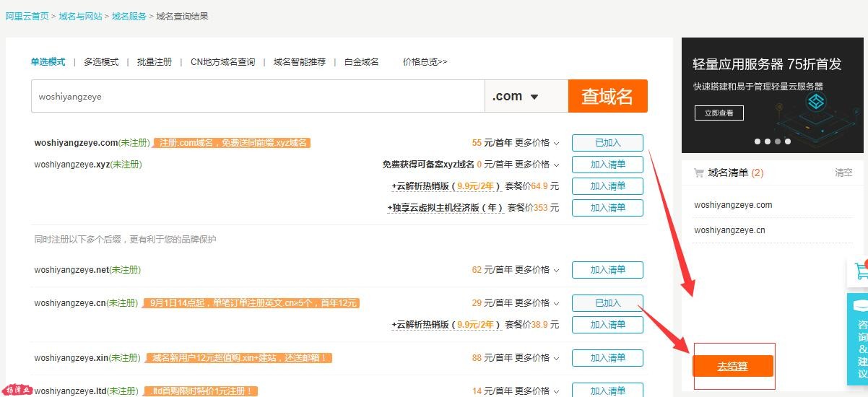Click the .ltd 1元注册 promo tag
This screenshot has width=868, height=397.
(200, 391)
